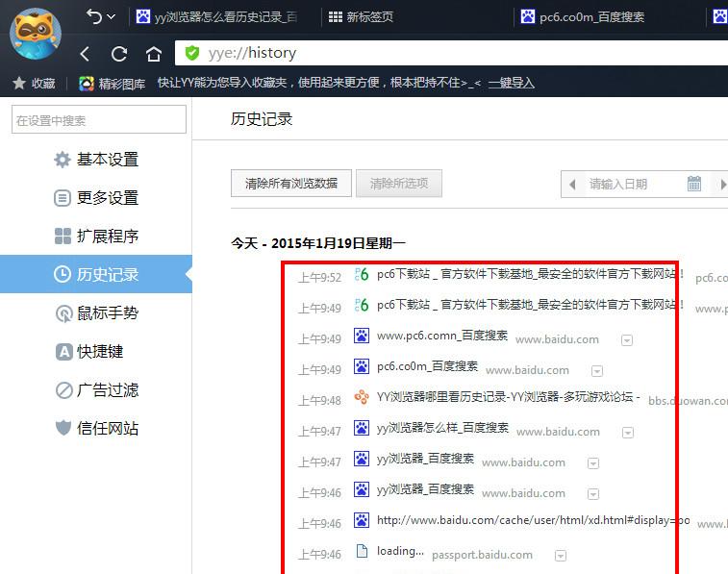Click pc6 favicon of 上午9:52 entry
The height and width of the screenshot is (574, 728).
[x=362, y=274]
